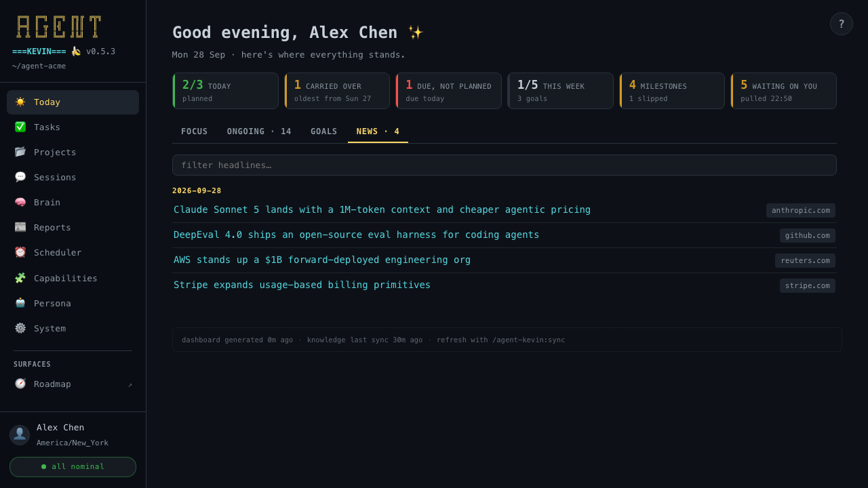This screenshot has height=488, width=868.
Task: Open the Waiting On You stat card
Action: [x=783, y=91]
